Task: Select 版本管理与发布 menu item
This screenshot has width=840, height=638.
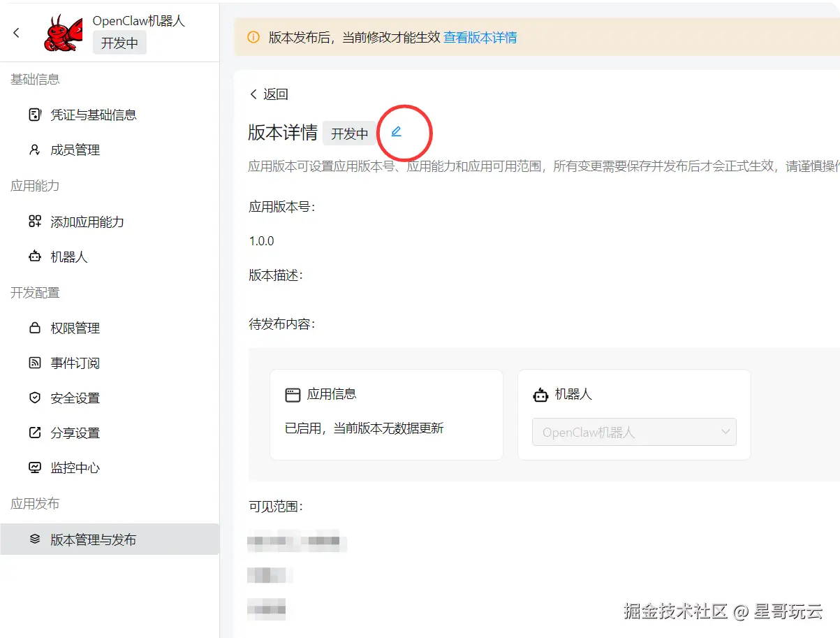Action: (x=110, y=539)
